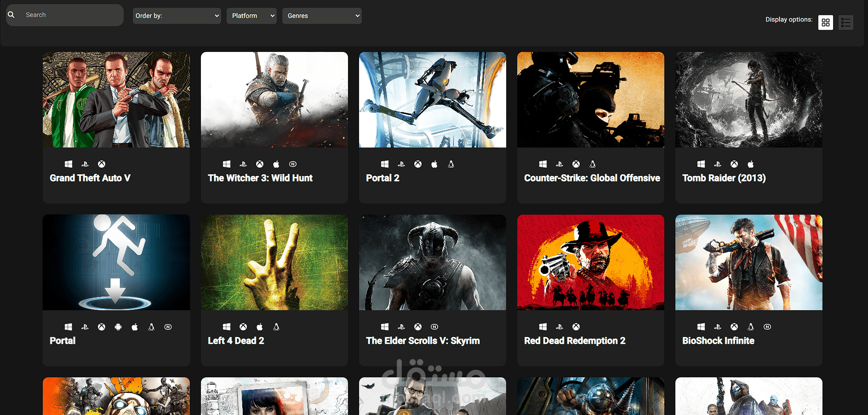This screenshot has width=868, height=415.
Task: Switch to list display view
Action: (846, 23)
